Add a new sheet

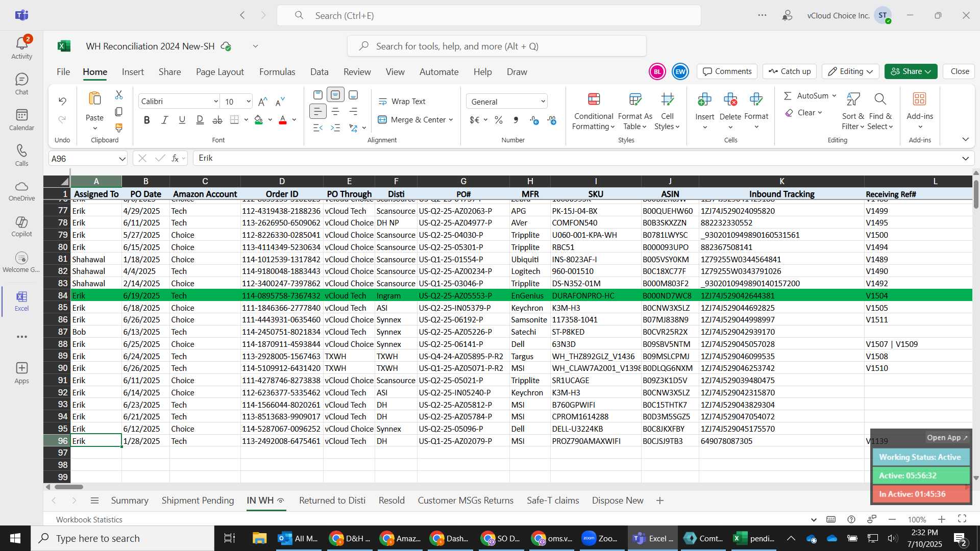(x=660, y=500)
